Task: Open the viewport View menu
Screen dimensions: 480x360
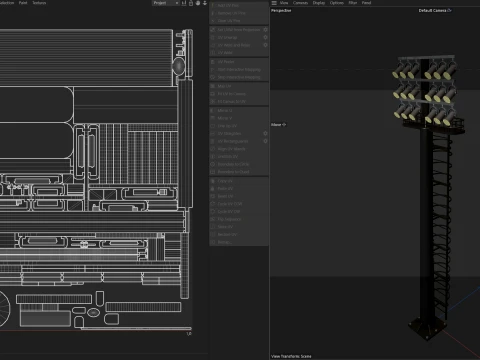Action: click(x=284, y=3)
